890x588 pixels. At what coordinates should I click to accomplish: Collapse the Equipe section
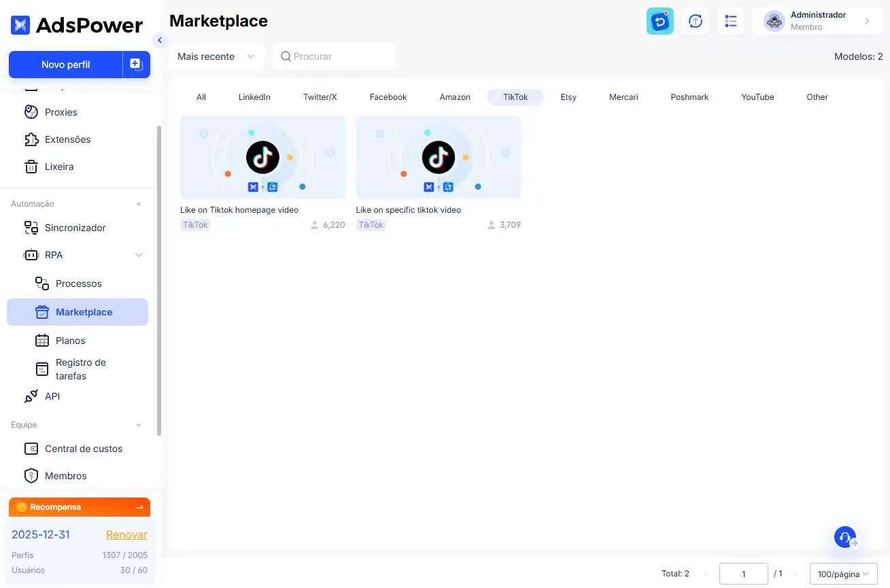pos(139,425)
